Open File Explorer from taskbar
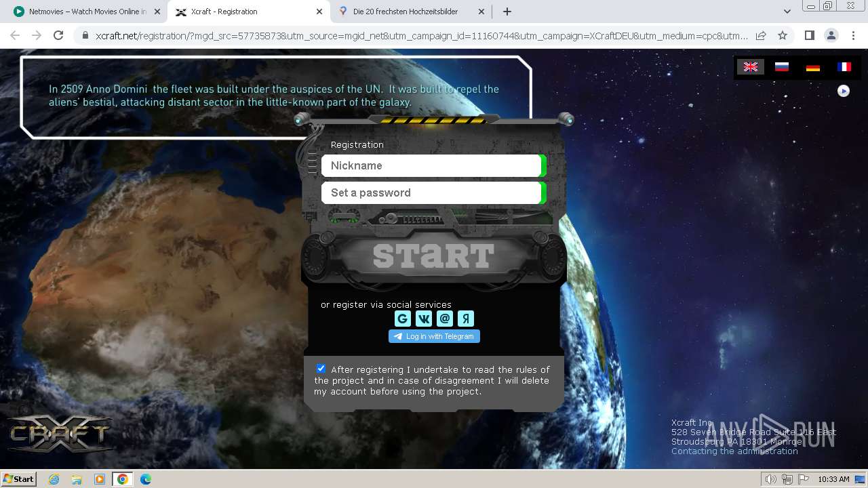The width and height of the screenshot is (868, 488). coord(77,479)
